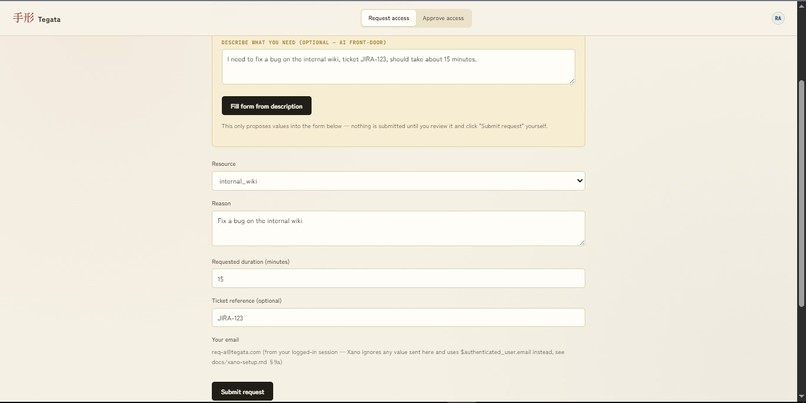
Task: Grab the description textarea corner resize handle
Action: point(572,81)
